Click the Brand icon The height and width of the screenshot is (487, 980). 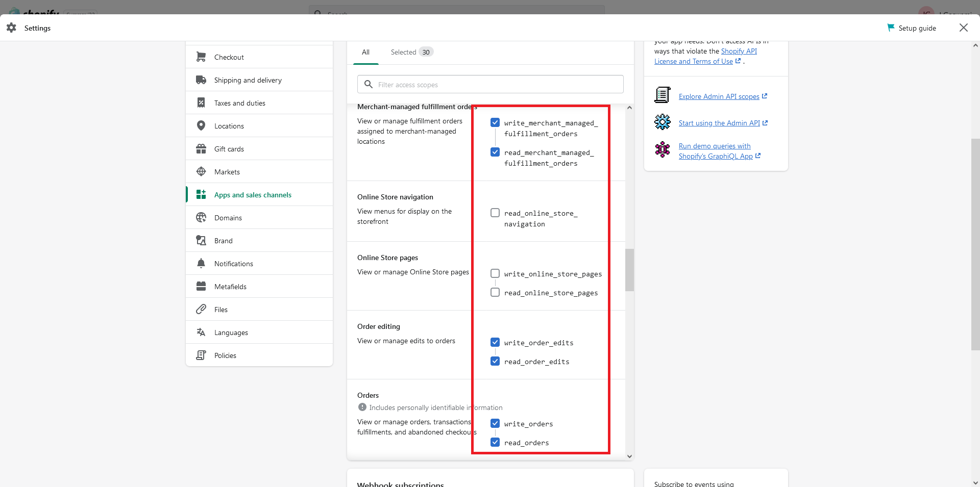(201, 241)
